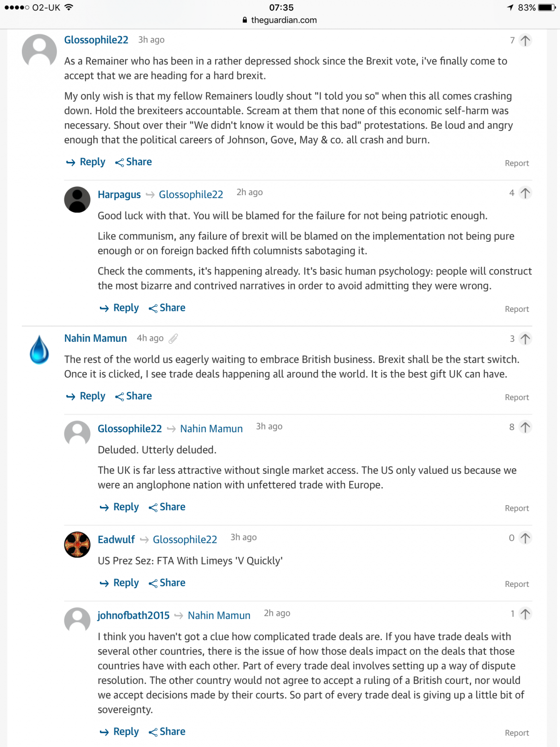Upvote Harpagus's reply to Glossophile22

pos(525,193)
